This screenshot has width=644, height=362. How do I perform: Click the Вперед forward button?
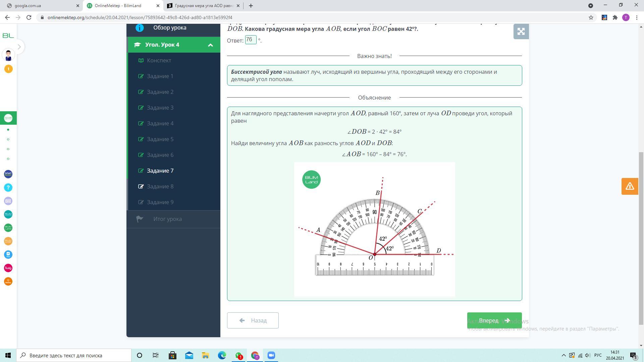pyautogui.click(x=494, y=320)
